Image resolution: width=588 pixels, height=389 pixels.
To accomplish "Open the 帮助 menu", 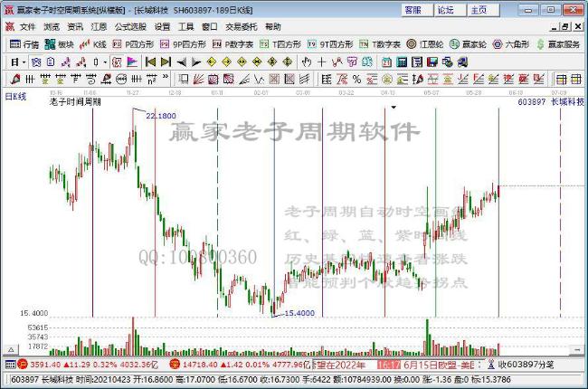I will click(x=272, y=27).
